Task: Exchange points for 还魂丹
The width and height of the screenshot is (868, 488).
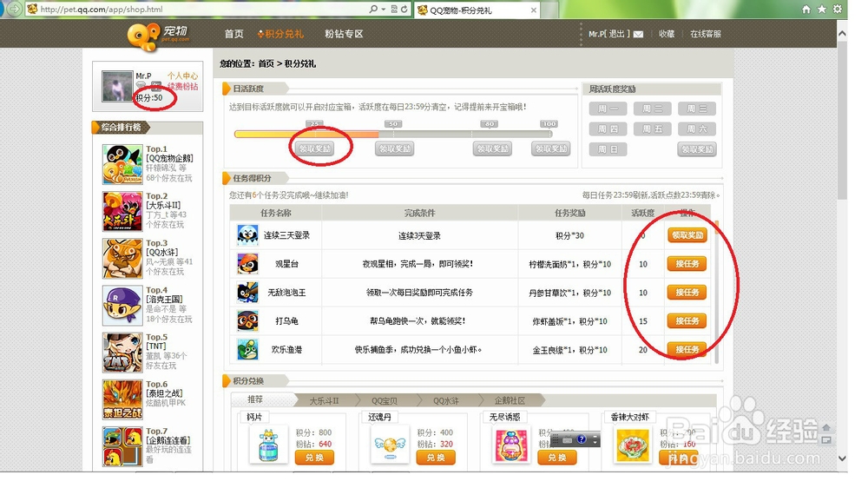Action: click(x=436, y=458)
